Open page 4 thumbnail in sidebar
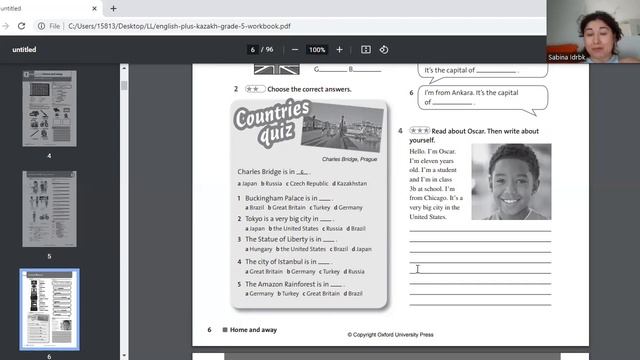 49,109
